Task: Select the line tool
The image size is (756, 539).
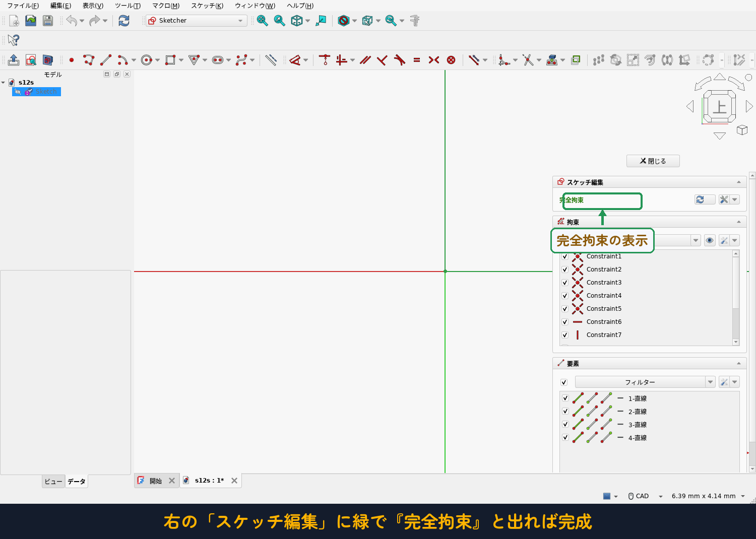Action: pyautogui.click(x=106, y=60)
